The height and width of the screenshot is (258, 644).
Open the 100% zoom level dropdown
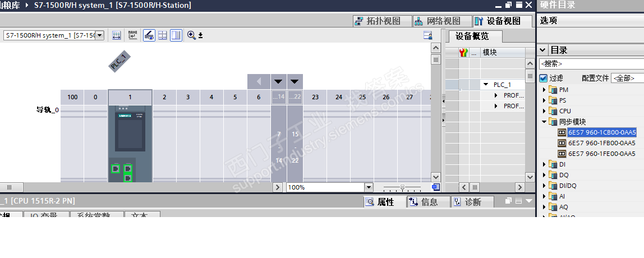point(369,187)
